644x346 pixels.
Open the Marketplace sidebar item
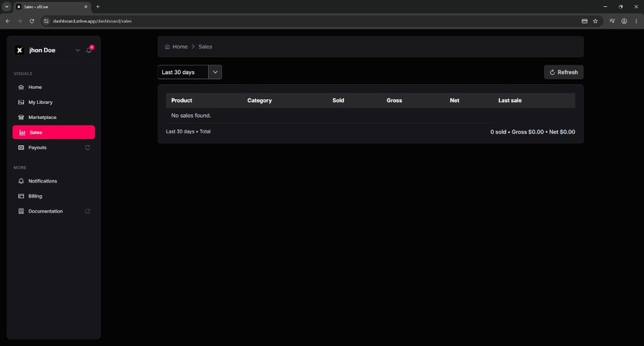pos(53,117)
